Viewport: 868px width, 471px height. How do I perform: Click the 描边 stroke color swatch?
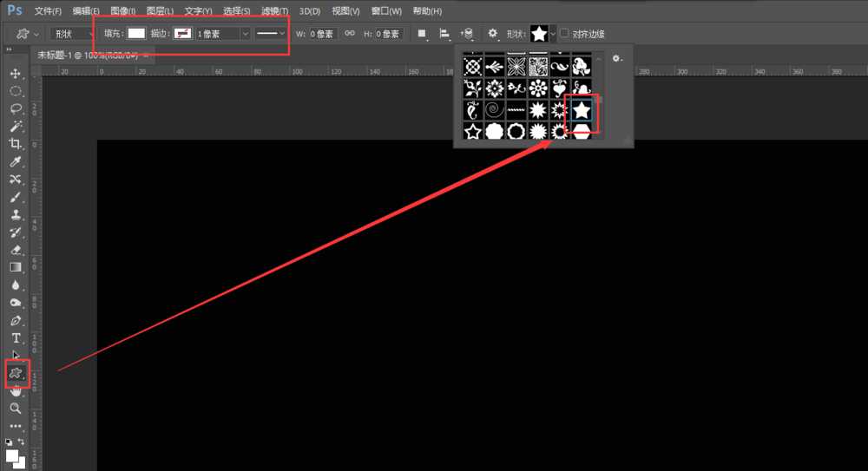point(183,34)
